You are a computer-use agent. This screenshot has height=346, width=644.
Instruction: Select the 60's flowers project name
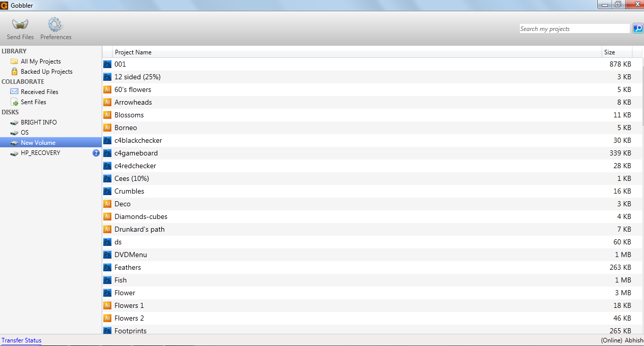point(133,89)
